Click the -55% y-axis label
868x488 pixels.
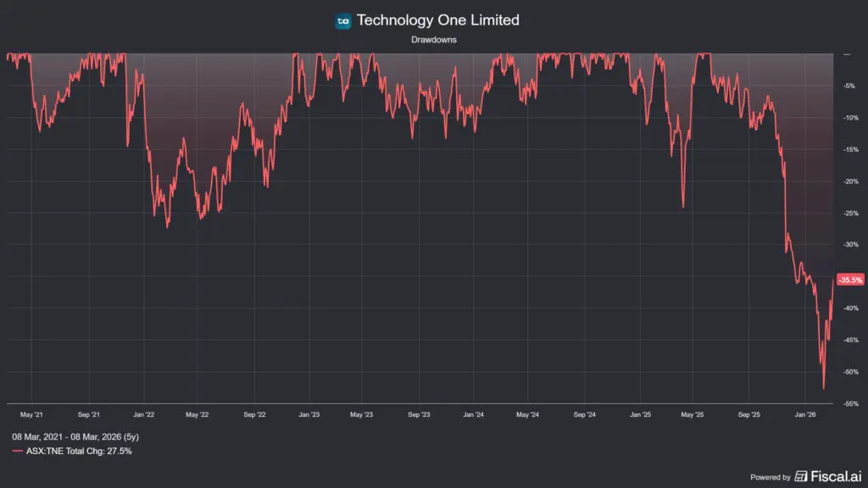(847, 404)
